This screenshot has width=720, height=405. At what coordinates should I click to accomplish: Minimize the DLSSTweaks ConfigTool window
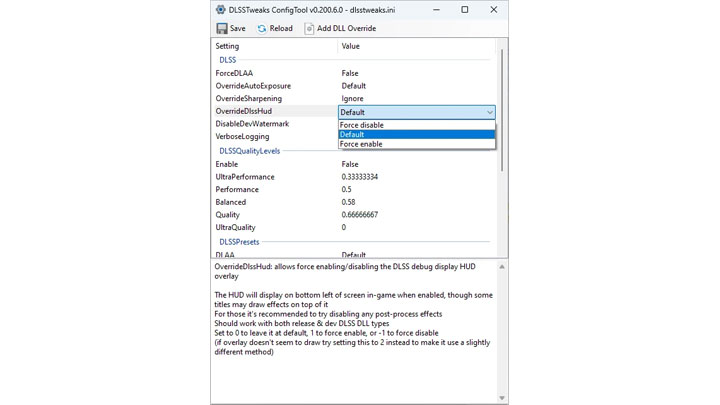pos(436,10)
